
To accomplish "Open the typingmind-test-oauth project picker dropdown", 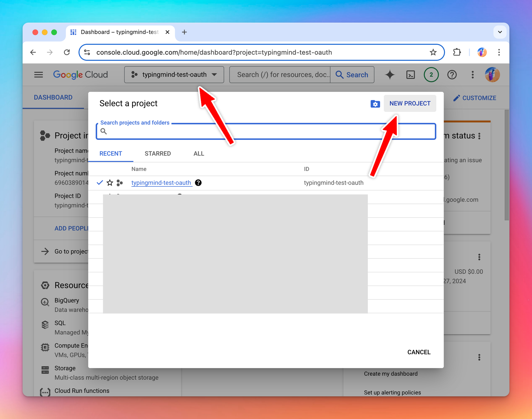I will pyautogui.click(x=174, y=75).
